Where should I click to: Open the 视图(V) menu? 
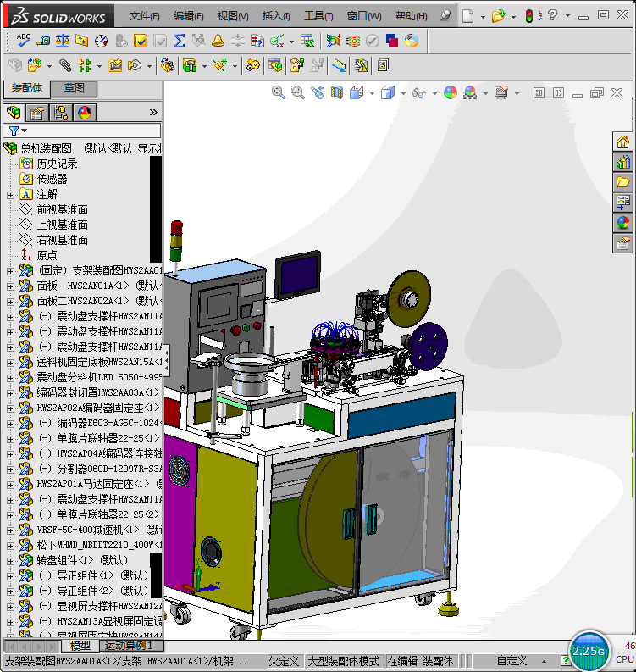pos(233,16)
